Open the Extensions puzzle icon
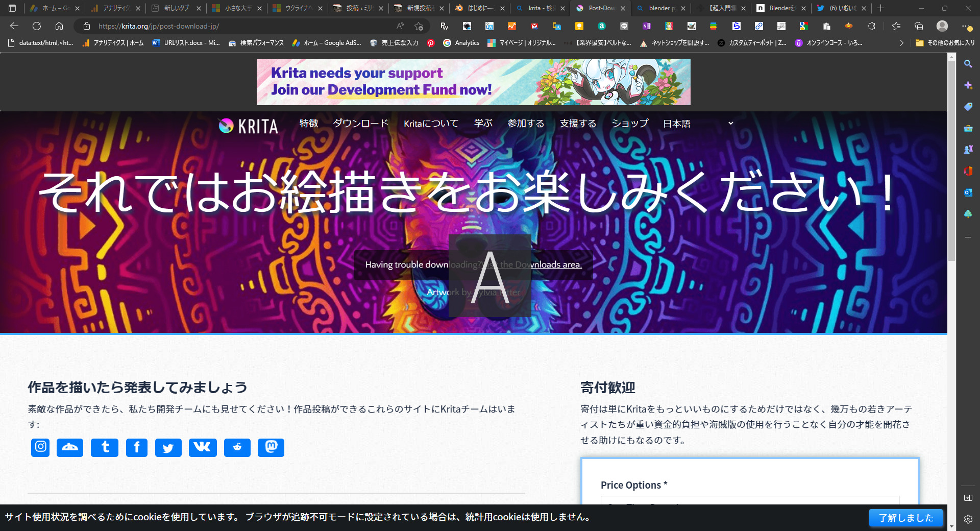The width and height of the screenshot is (980, 531). tap(872, 26)
